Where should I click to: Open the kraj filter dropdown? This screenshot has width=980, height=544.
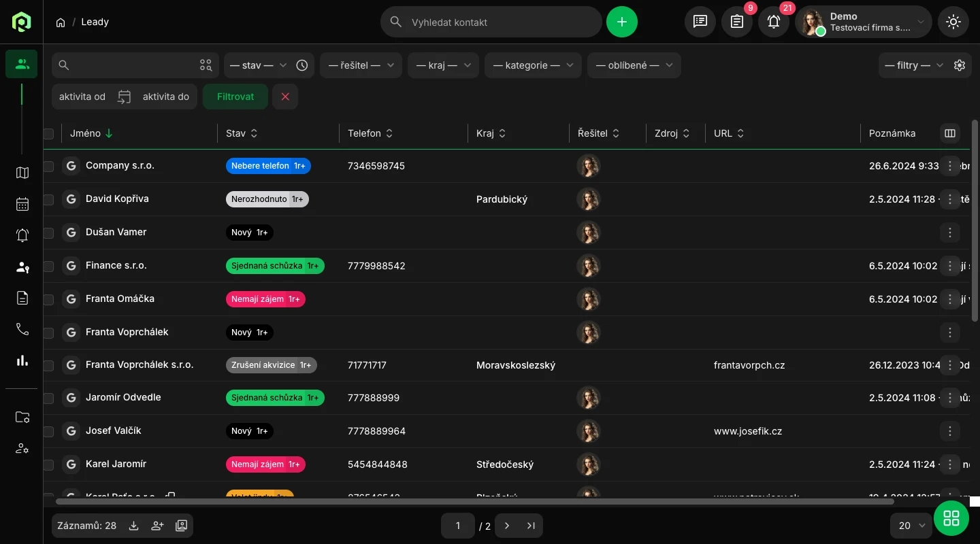443,65
